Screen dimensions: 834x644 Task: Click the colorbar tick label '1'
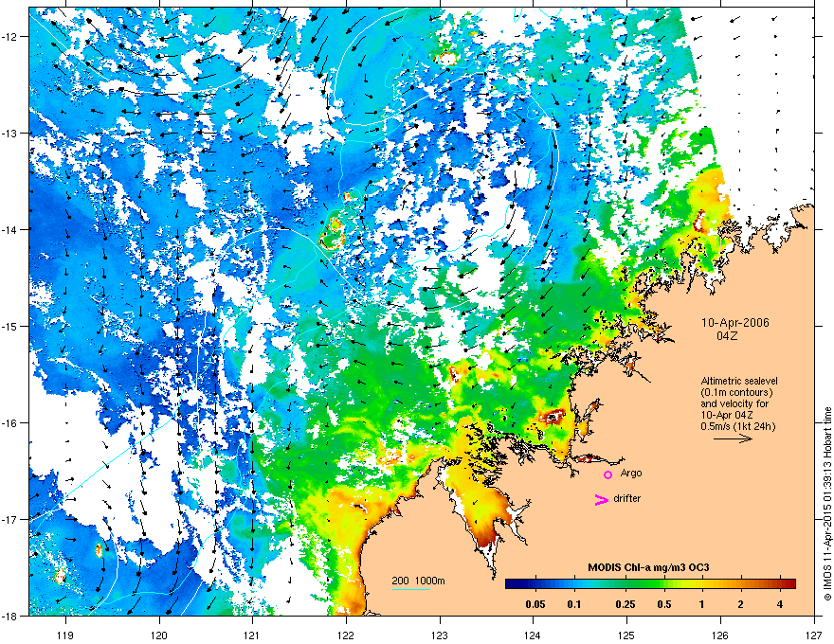(702, 604)
